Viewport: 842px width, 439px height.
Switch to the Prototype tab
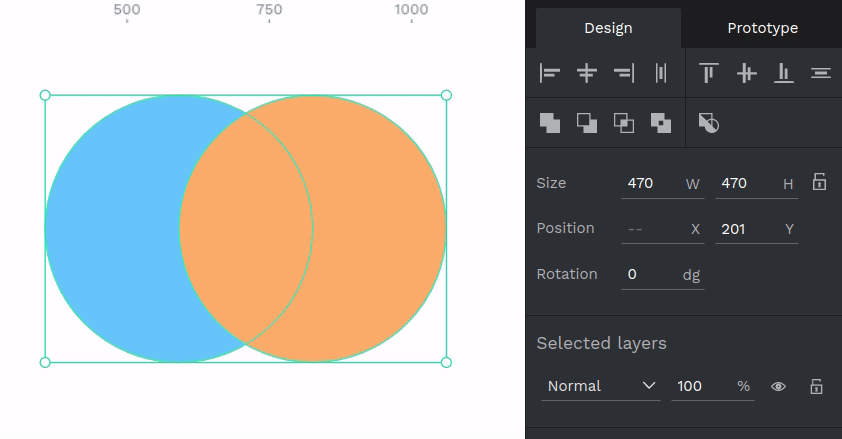coord(762,28)
